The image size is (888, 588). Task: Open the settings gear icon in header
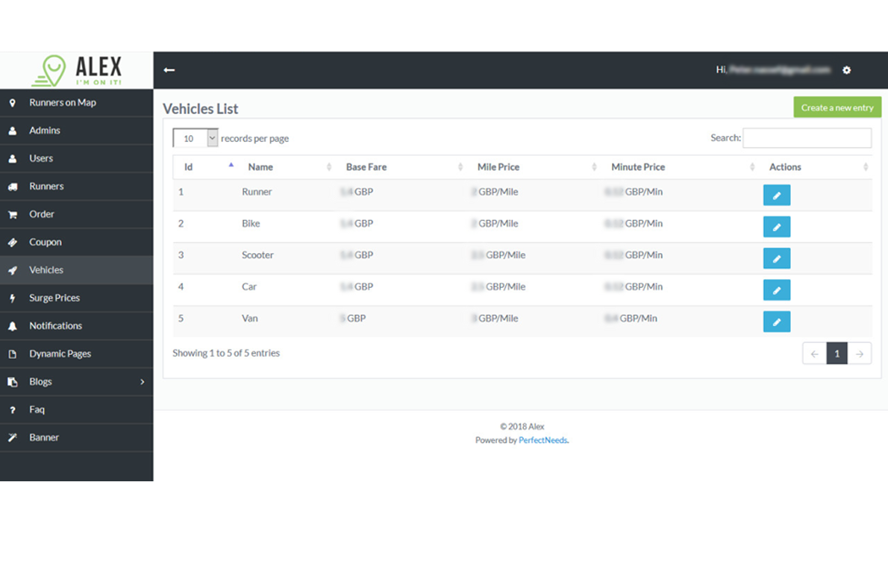click(x=846, y=70)
